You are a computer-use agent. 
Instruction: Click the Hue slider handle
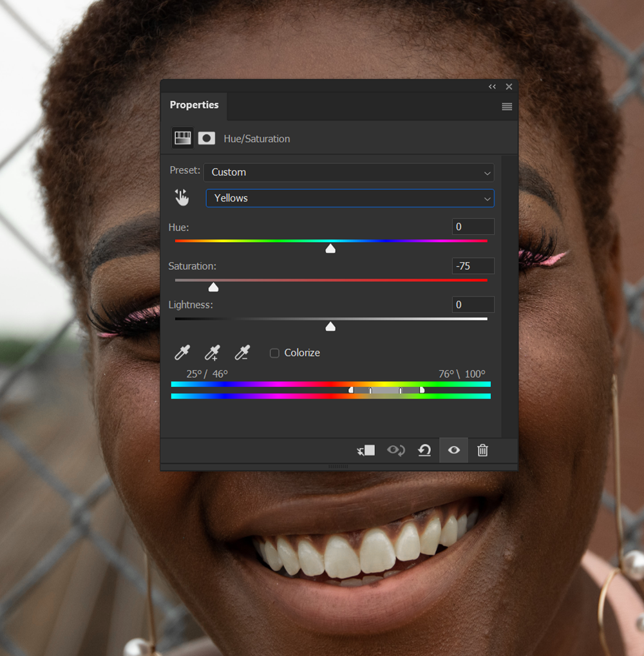[x=330, y=248]
